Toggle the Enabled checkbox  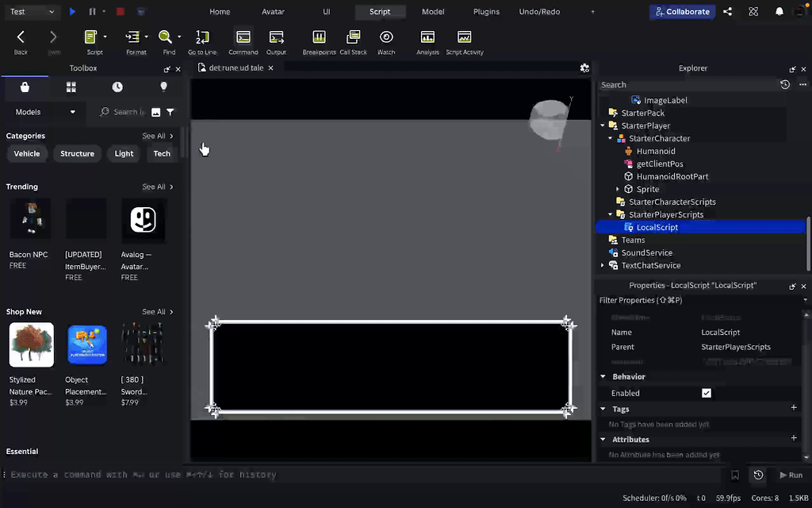click(x=707, y=393)
